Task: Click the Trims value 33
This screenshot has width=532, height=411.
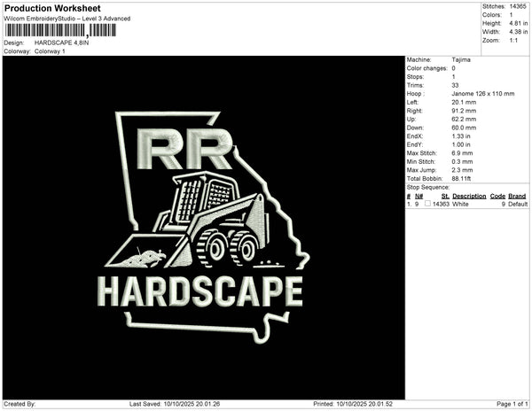Action: [455, 85]
